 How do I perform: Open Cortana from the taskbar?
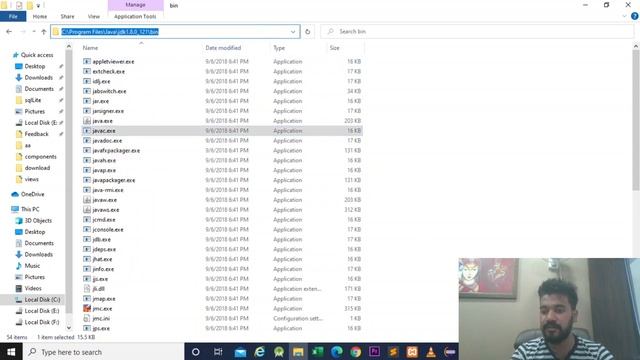point(196,352)
